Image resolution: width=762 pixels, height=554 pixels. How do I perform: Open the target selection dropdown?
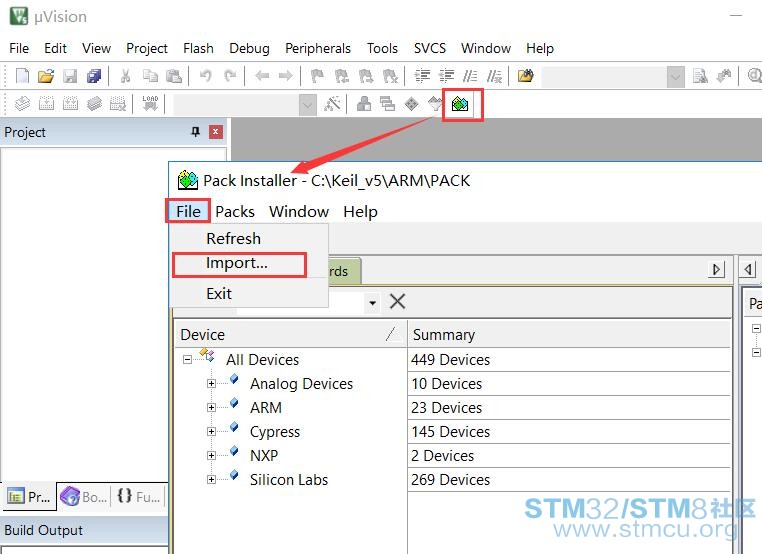[307, 104]
